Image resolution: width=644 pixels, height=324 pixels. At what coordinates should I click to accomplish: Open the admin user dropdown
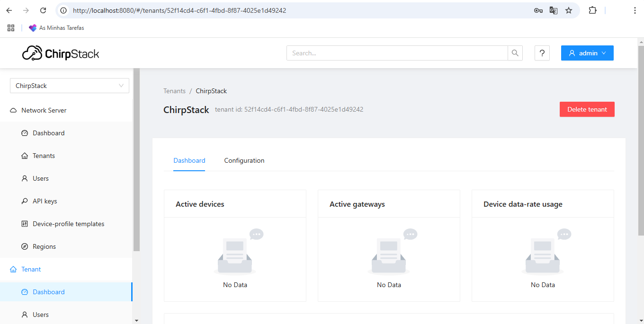pyautogui.click(x=587, y=53)
